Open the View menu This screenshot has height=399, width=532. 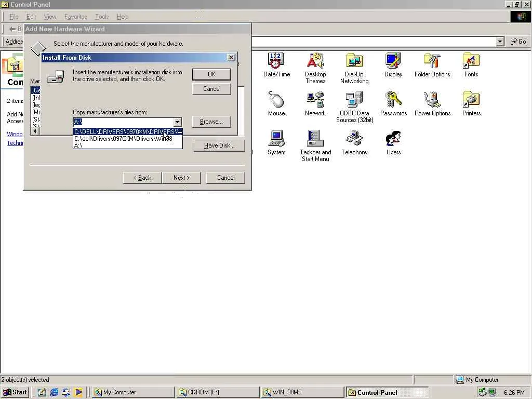click(50, 17)
